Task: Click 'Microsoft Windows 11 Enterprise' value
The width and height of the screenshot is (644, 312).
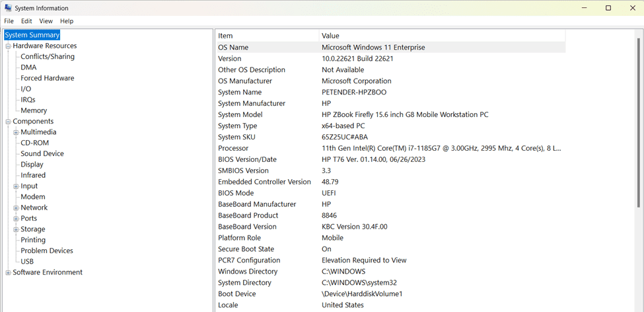Action: click(373, 48)
